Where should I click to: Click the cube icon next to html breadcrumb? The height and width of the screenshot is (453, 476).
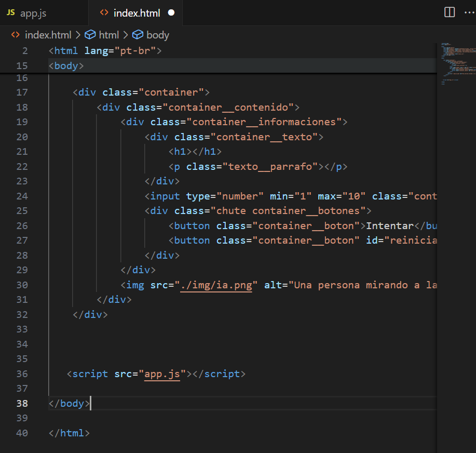pyautogui.click(x=90, y=35)
